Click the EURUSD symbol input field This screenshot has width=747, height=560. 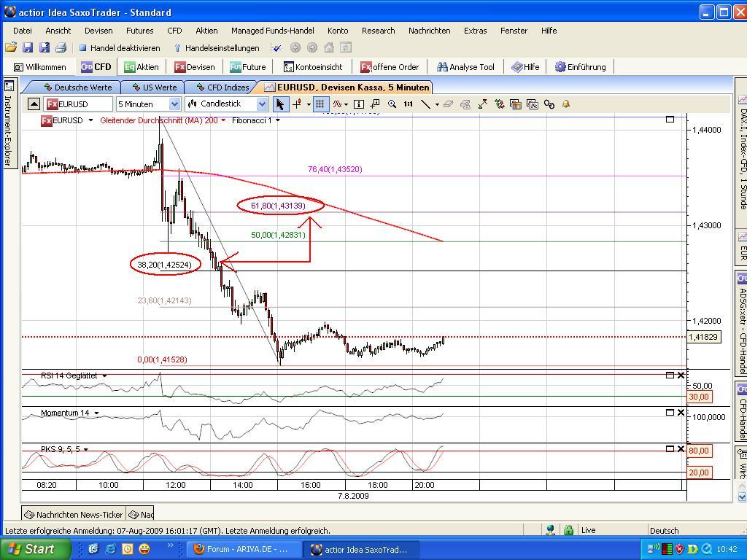(80, 104)
